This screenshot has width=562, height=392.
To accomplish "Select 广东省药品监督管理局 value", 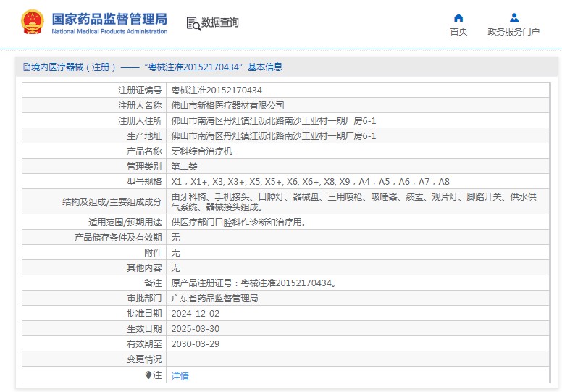I will coord(214,299).
